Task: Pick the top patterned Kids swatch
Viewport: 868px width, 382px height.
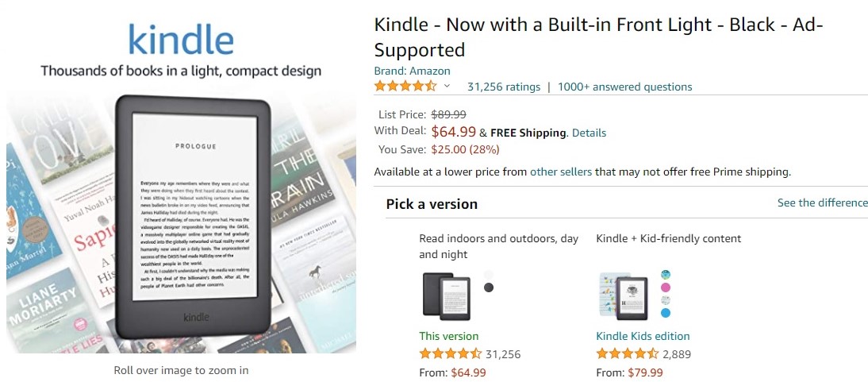Action: 666,275
